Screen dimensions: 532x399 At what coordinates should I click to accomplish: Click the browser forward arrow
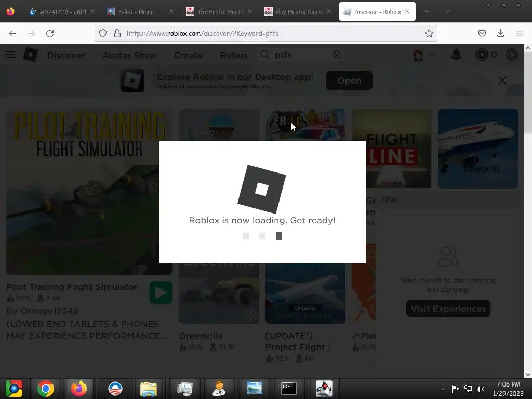31,33
